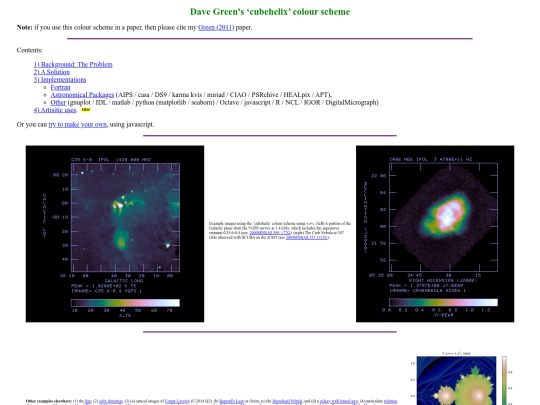The image size is (540, 405).
Task: Open the 2009 MNRAS reference link in caption
Action: (270, 233)
